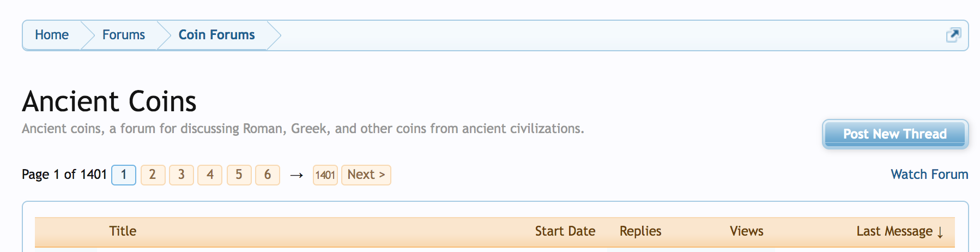The width and height of the screenshot is (980, 252).
Task: Click the Home breadcrumb link
Action: point(52,35)
